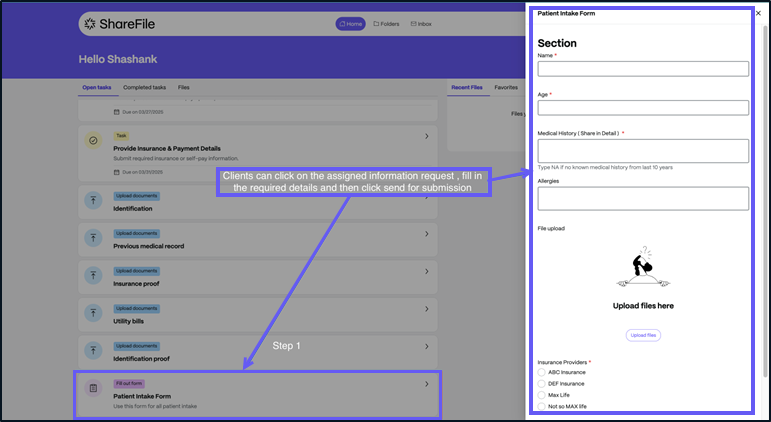Click into the Allergies field
This screenshot has width=771, height=422.
point(643,198)
